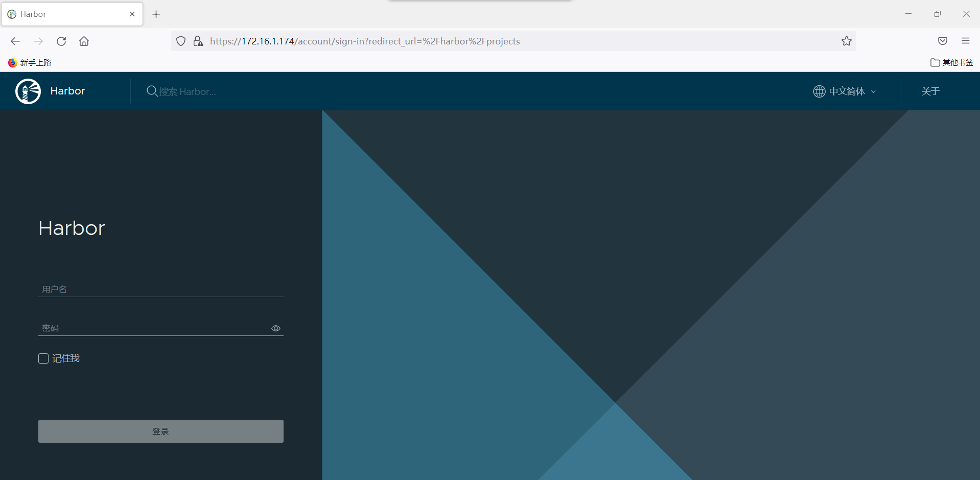Open the 中文简体 language dropdown
Screen dimensions: 980x480
pyautogui.click(x=845, y=91)
